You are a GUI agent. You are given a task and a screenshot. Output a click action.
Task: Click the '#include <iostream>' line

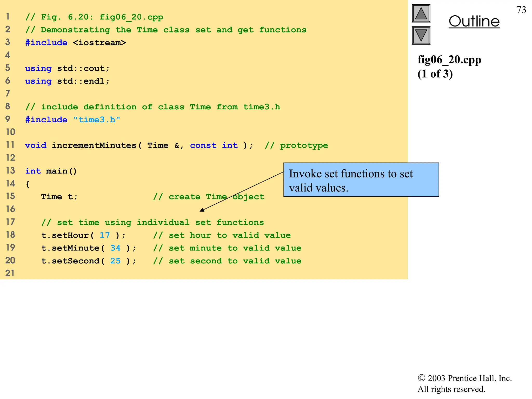pyautogui.click(x=76, y=43)
